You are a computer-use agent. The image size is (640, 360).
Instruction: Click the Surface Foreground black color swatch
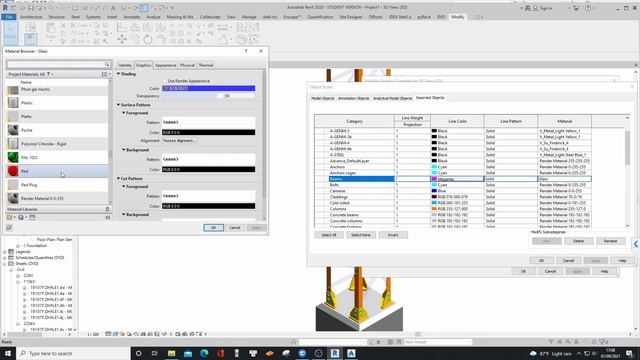(209, 132)
